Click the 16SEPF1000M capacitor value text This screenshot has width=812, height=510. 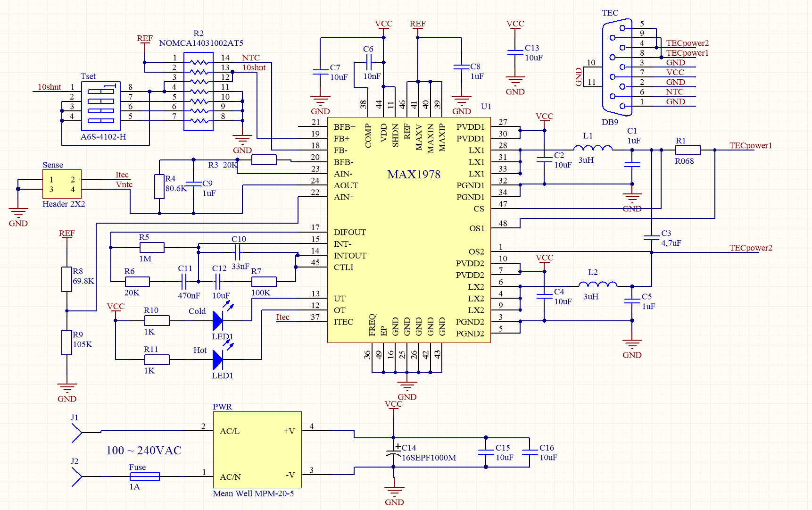(429, 458)
